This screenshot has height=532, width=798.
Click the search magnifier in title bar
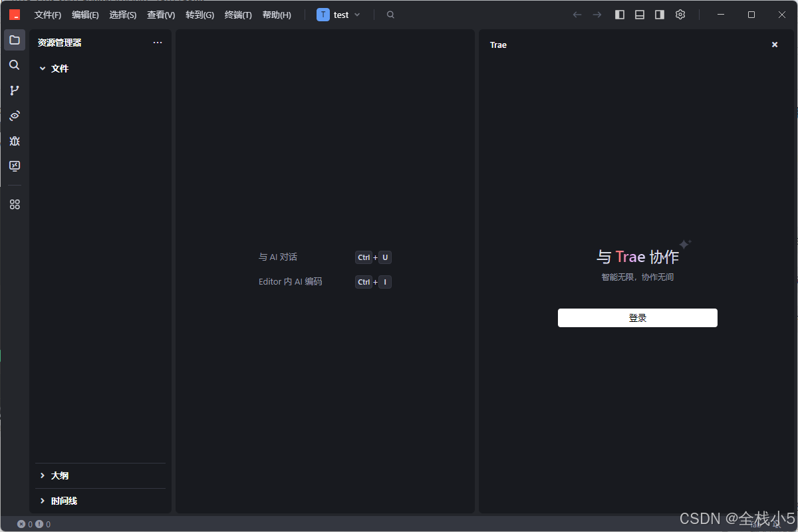click(x=390, y=15)
